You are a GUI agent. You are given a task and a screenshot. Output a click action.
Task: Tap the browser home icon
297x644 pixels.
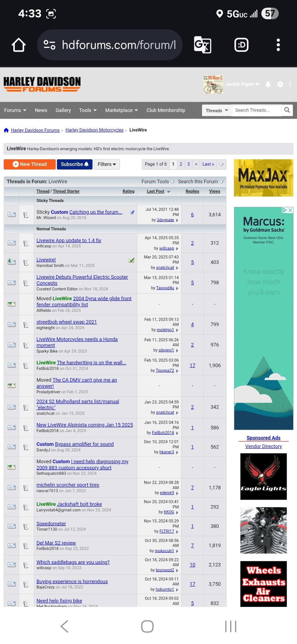(19, 45)
